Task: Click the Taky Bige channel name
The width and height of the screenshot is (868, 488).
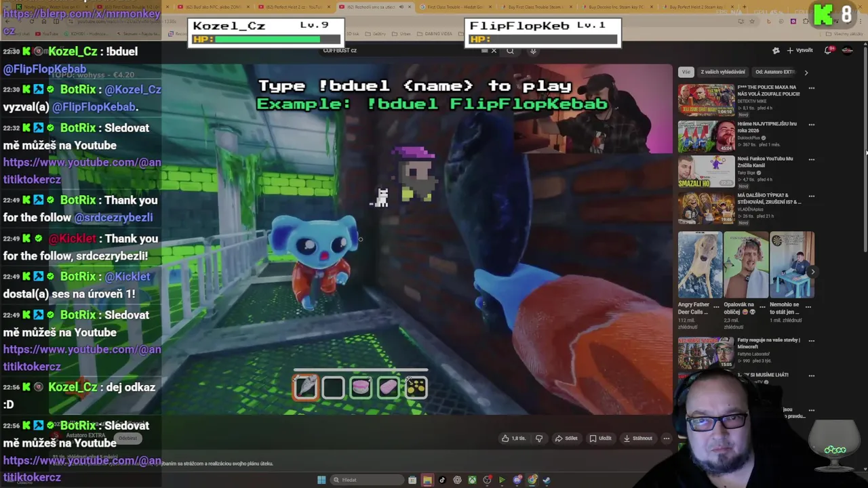Action: pos(748,174)
